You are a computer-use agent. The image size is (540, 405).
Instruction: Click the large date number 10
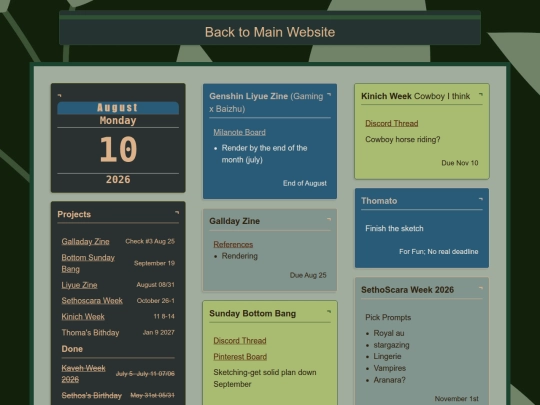tap(118, 149)
